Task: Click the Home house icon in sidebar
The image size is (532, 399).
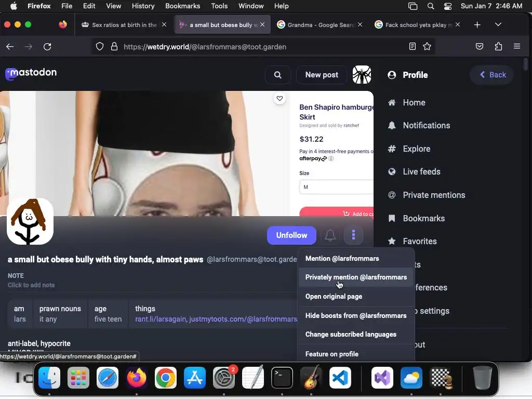Action: [x=392, y=102]
